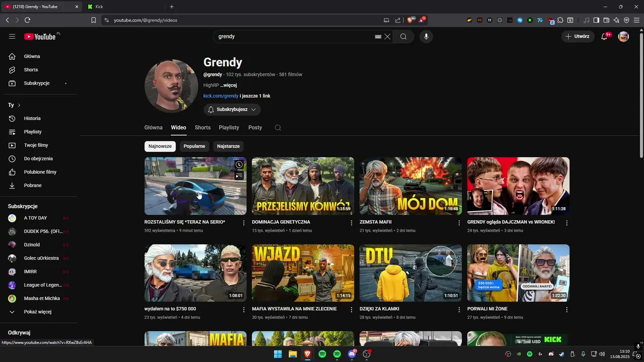Open options menu for DOMINACJA GENETYCZNA video
The image size is (644, 362).
[x=352, y=223]
